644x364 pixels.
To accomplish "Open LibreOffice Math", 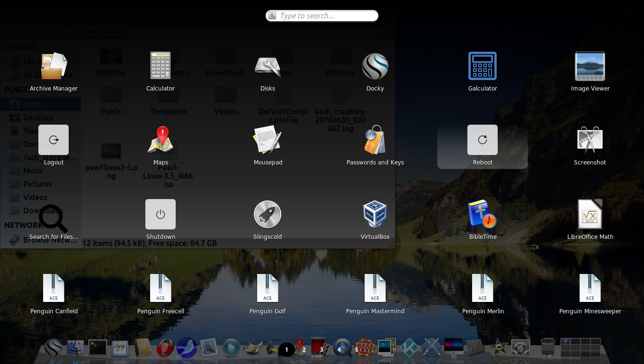I will point(590,214).
